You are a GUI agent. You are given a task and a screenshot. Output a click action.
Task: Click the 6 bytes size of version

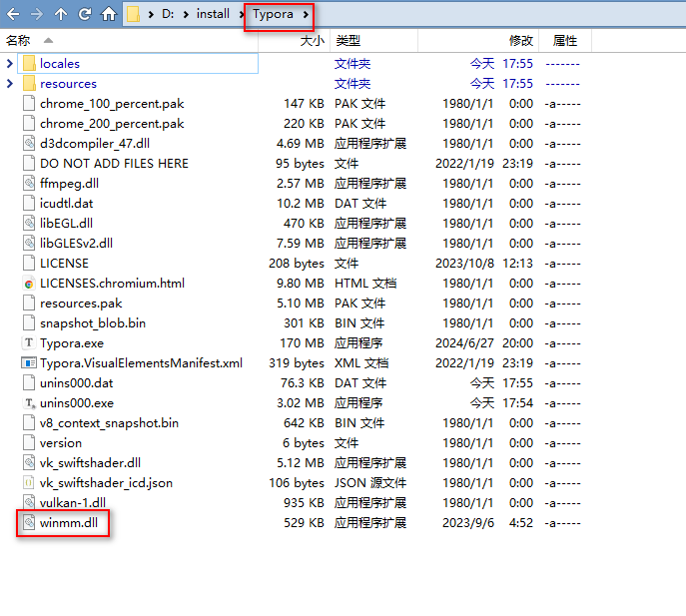click(304, 442)
